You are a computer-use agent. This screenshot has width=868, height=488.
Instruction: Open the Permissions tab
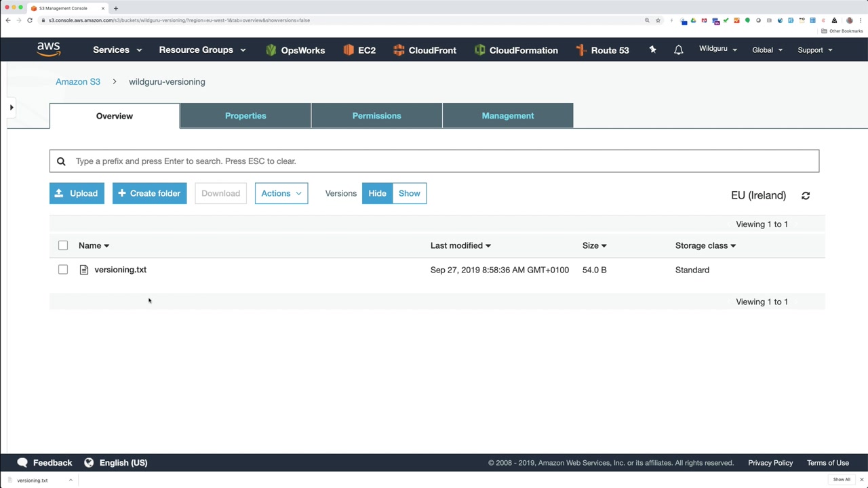pos(377,116)
